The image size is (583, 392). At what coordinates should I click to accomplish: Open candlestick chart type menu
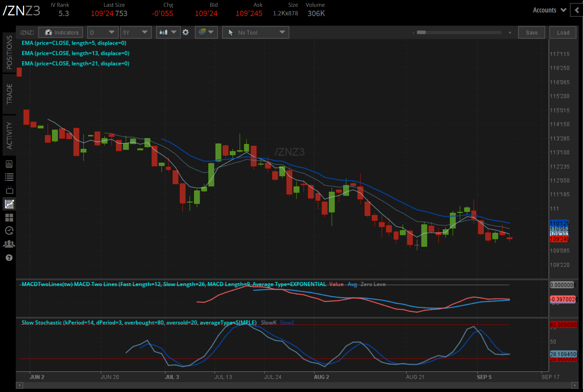pos(168,33)
